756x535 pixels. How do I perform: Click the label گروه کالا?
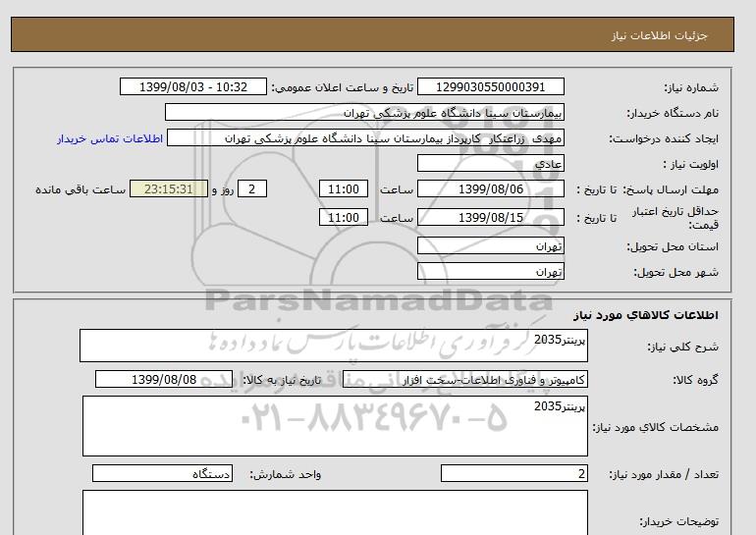[x=696, y=380]
